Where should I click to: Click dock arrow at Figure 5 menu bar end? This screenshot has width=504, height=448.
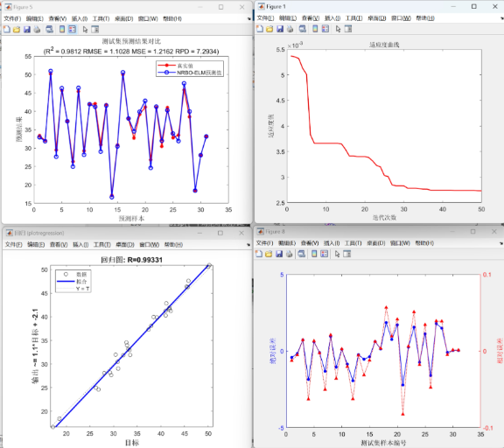[x=248, y=19]
